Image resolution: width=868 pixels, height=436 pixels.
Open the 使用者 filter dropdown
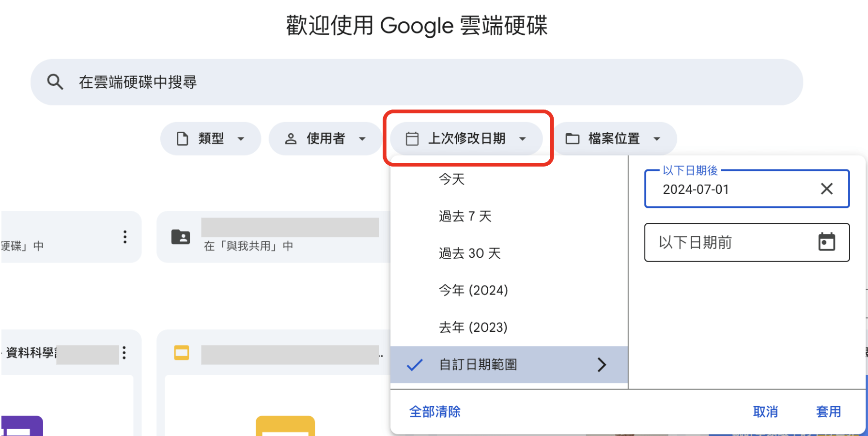point(325,139)
